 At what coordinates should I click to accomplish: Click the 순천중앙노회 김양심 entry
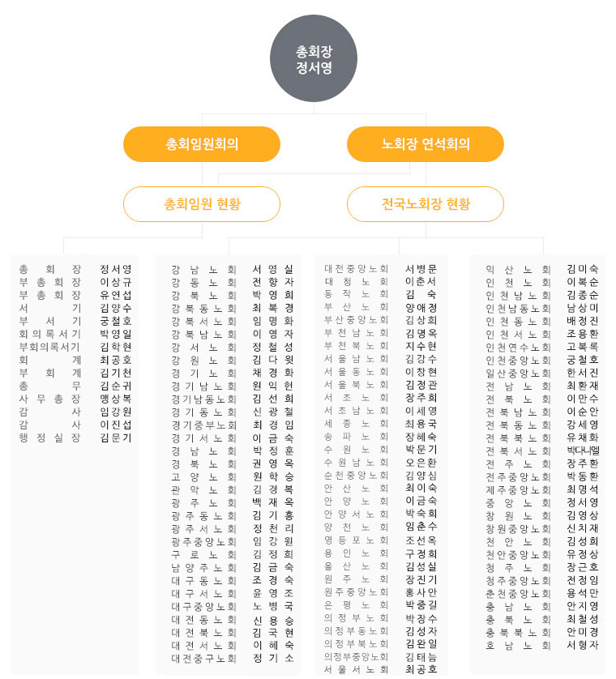click(381, 475)
